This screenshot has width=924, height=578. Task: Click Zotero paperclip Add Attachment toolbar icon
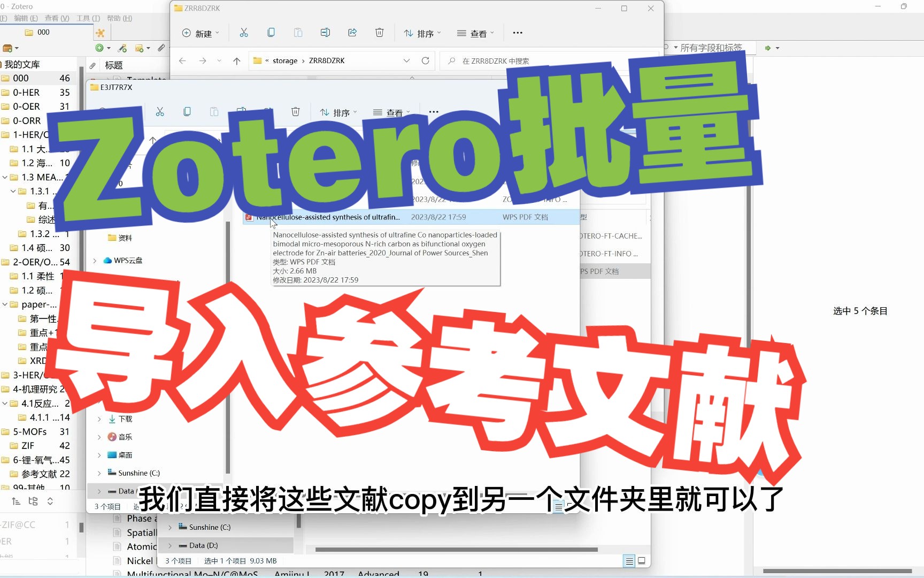161,48
